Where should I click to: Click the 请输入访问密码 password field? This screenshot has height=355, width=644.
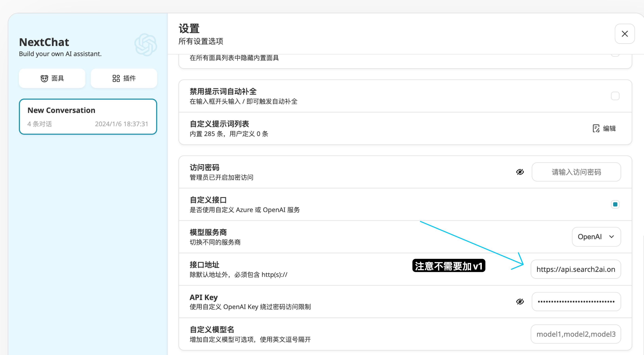coord(576,172)
